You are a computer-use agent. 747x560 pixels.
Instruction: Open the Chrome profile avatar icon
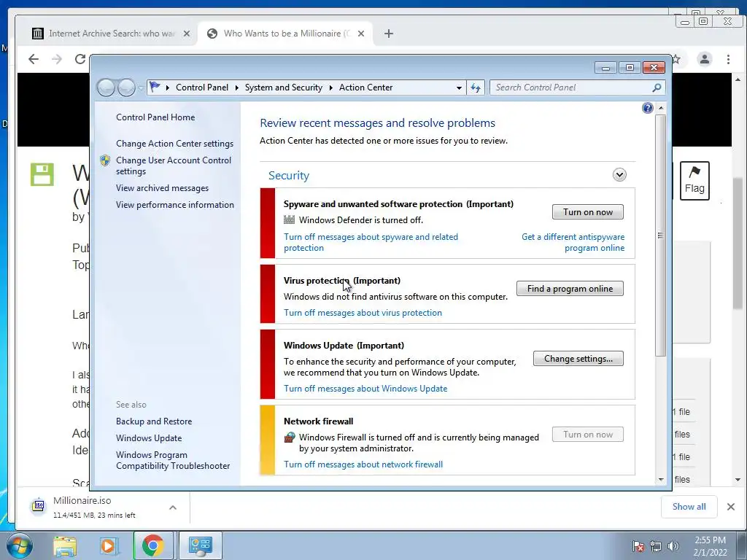tap(705, 59)
